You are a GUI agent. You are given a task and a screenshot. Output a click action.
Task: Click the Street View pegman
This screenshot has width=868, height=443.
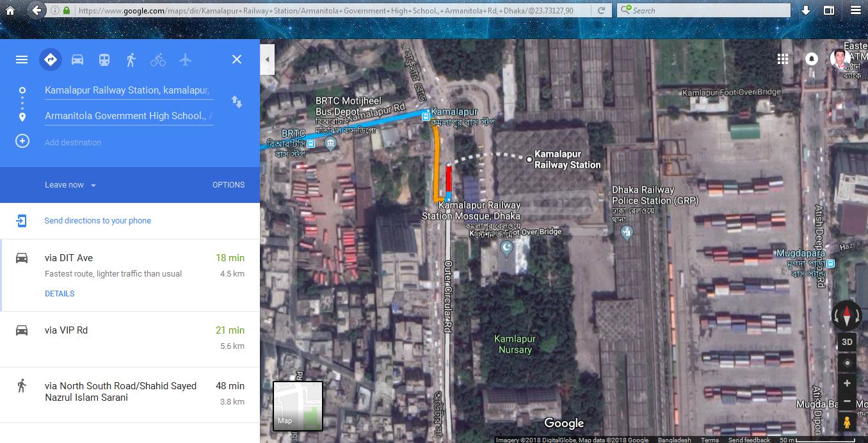point(847,423)
